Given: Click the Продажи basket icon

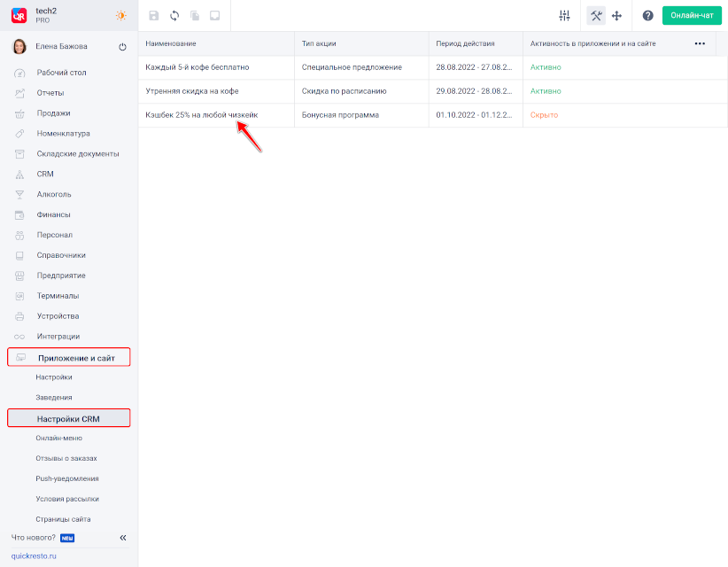Looking at the screenshot, I should [x=19, y=113].
